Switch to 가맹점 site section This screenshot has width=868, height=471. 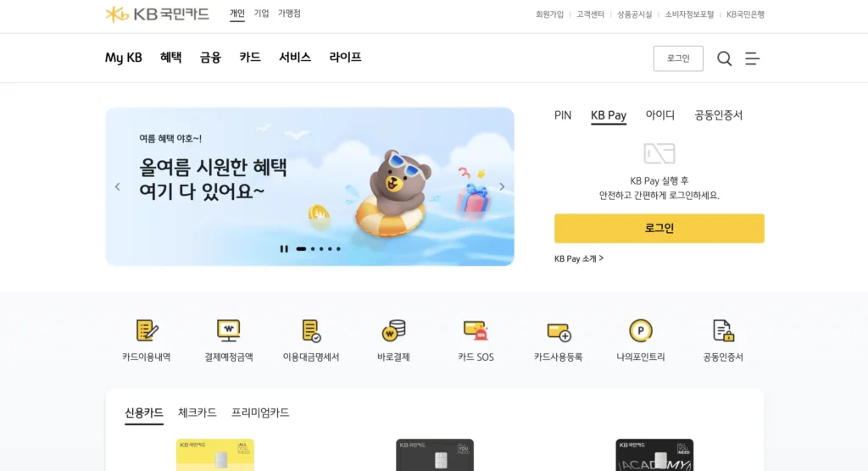click(x=289, y=14)
